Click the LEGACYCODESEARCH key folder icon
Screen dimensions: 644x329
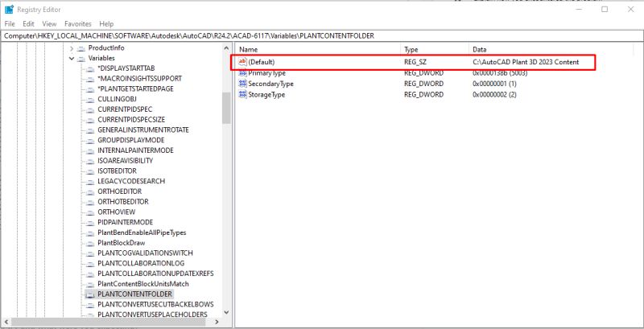pos(90,181)
